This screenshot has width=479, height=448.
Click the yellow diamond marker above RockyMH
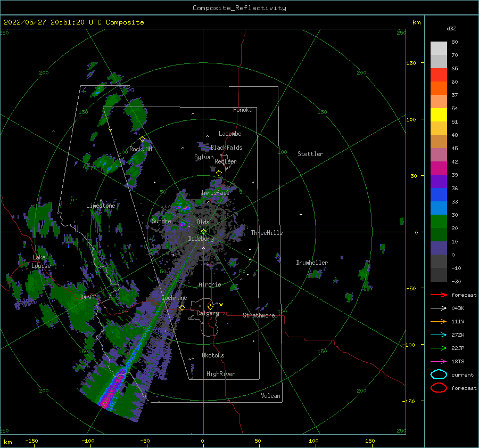(142, 139)
